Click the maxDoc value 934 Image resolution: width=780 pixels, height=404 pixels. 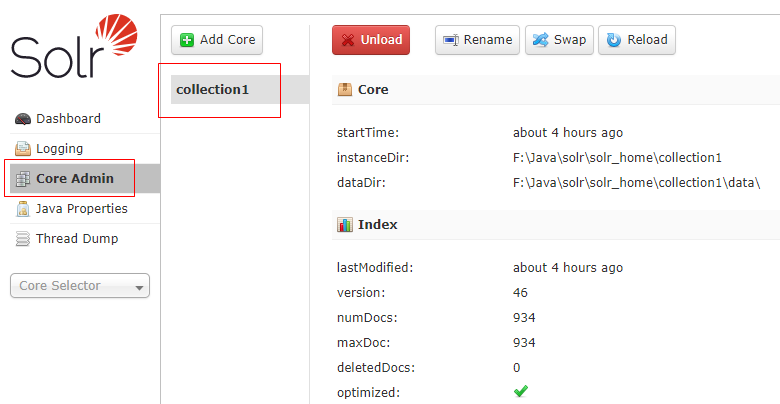click(524, 342)
